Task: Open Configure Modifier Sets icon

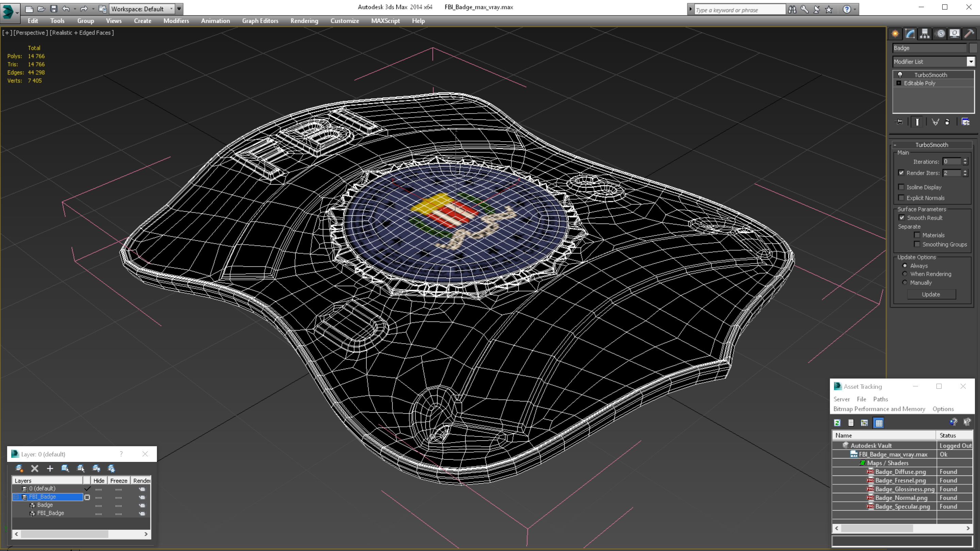Action: 966,122
